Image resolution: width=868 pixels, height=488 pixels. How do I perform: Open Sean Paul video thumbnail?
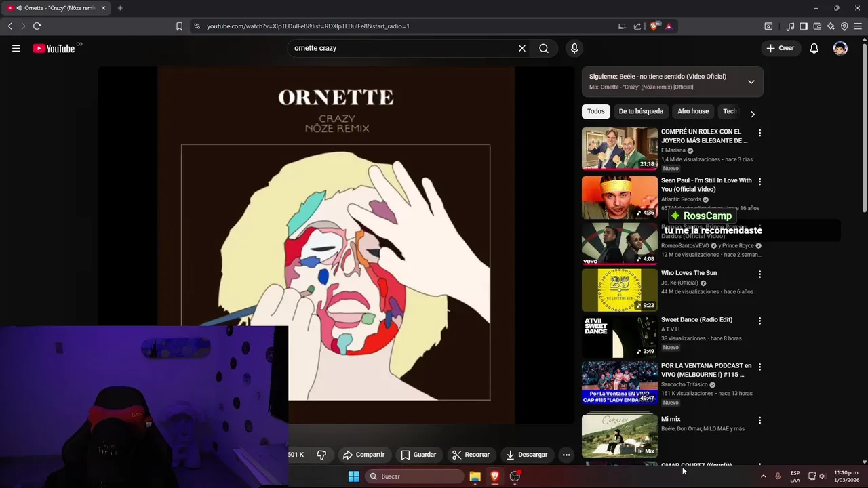(620, 197)
